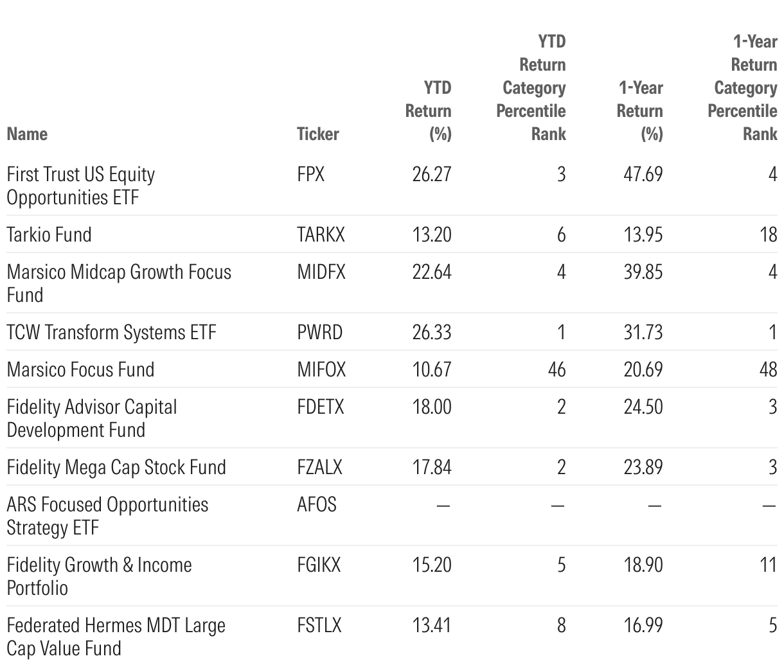This screenshot has width=784, height=672.
Task: Click the Ticker column header
Action: pyautogui.click(x=317, y=134)
